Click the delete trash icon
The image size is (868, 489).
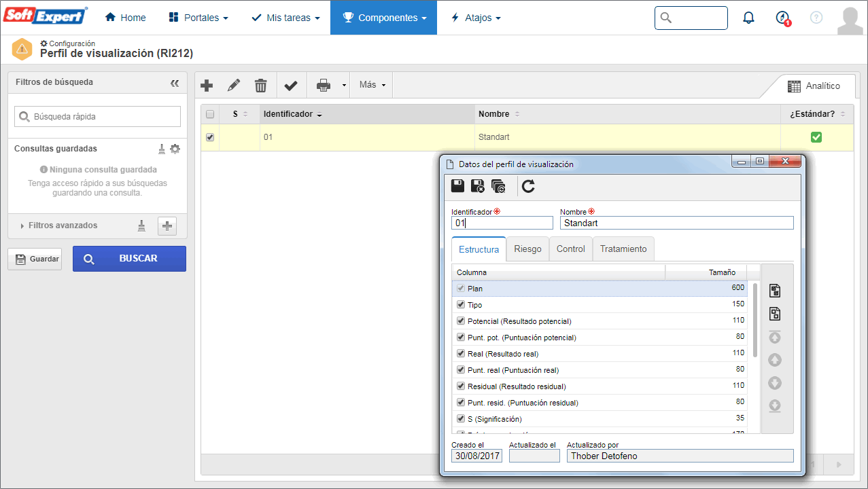click(260, 86)
